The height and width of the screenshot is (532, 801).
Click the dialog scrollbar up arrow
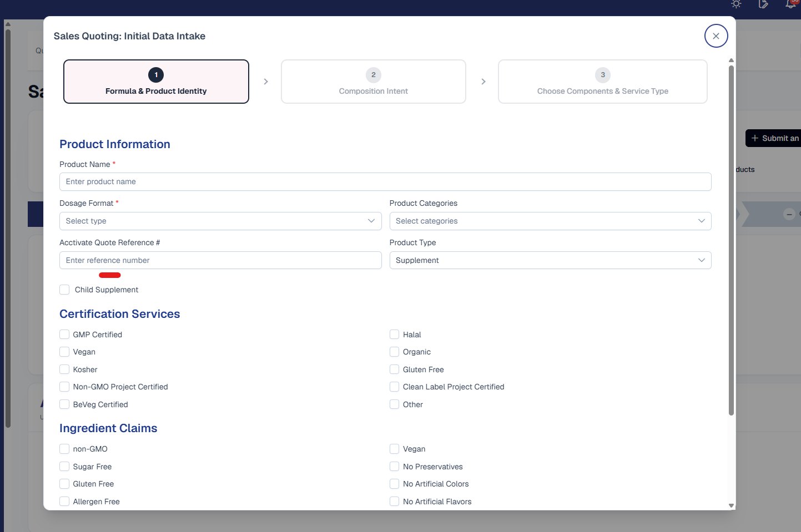tap(731, 60)
